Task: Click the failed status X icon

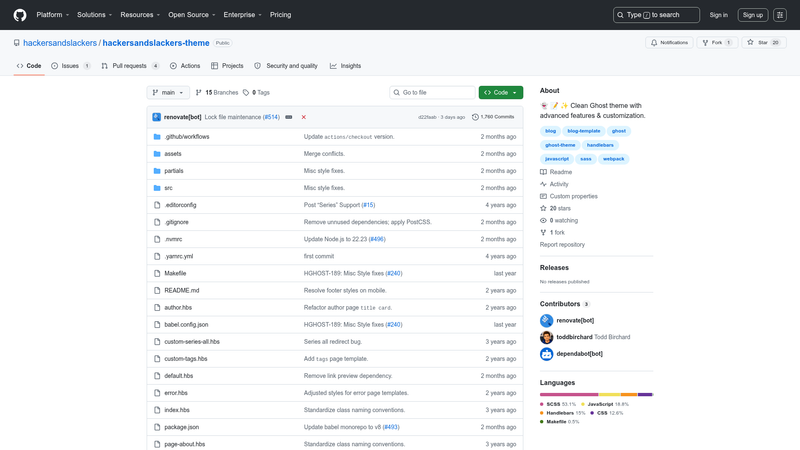Action: coord(304,117)
